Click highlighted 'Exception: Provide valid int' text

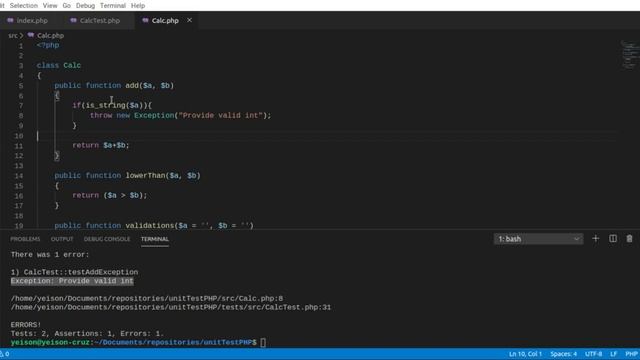(x=72, y=281)
